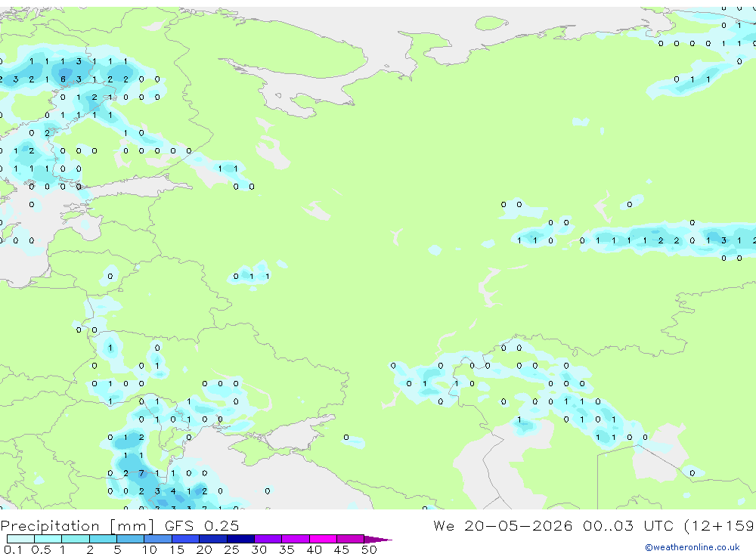Select the 'Precipitation [mm]' title text
This screenshot has width=756, height=554.
[77, 525]
